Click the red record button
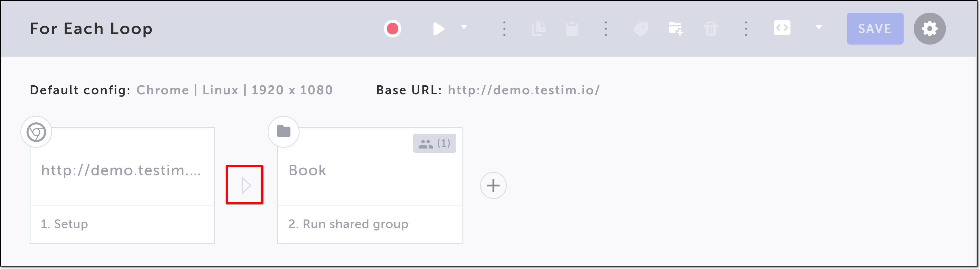Viewport: 980px width, 269px height. tap(392, 29)
